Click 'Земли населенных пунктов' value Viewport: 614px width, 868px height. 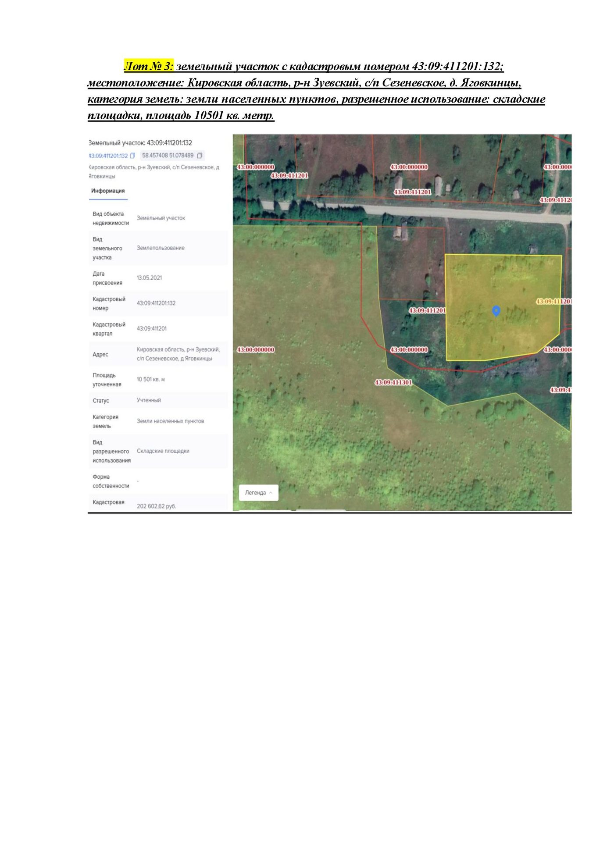pos(170,421)
